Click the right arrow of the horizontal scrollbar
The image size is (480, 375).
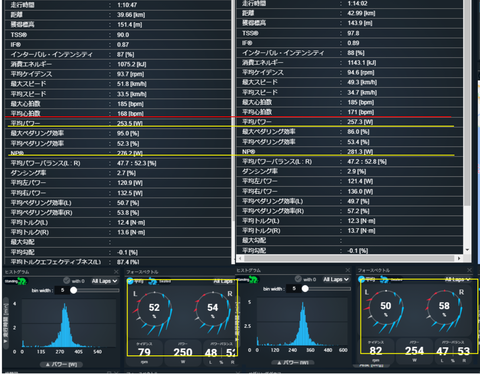459,258
